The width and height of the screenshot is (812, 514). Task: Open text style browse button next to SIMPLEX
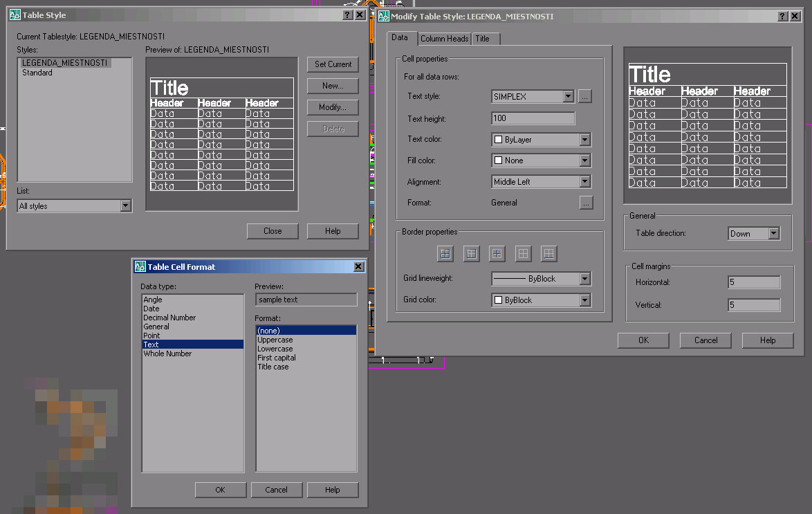point(585,97)
